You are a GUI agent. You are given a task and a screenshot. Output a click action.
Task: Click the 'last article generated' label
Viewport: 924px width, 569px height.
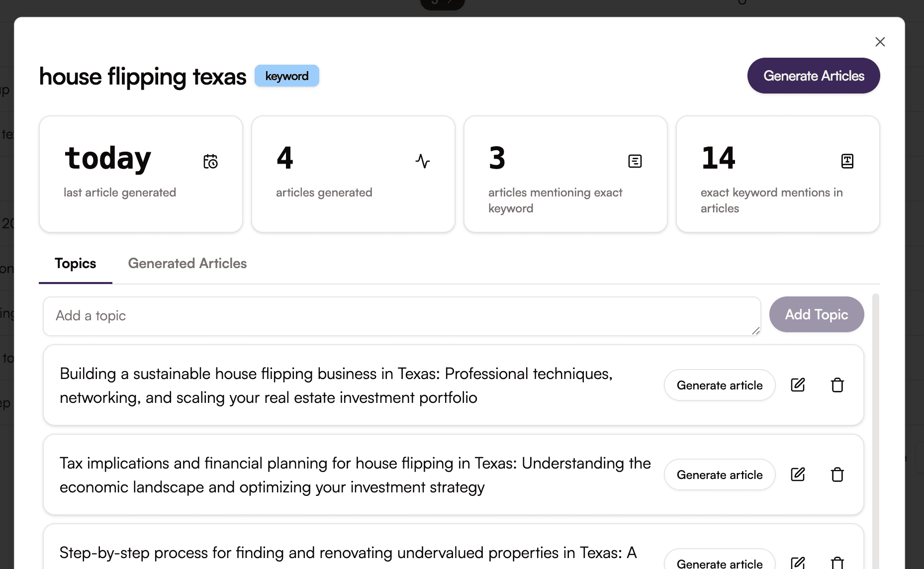pyautogui.click(x=120, y=192)
